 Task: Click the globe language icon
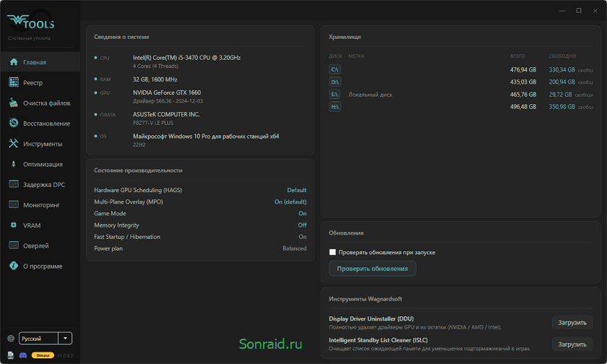(11, 339)
